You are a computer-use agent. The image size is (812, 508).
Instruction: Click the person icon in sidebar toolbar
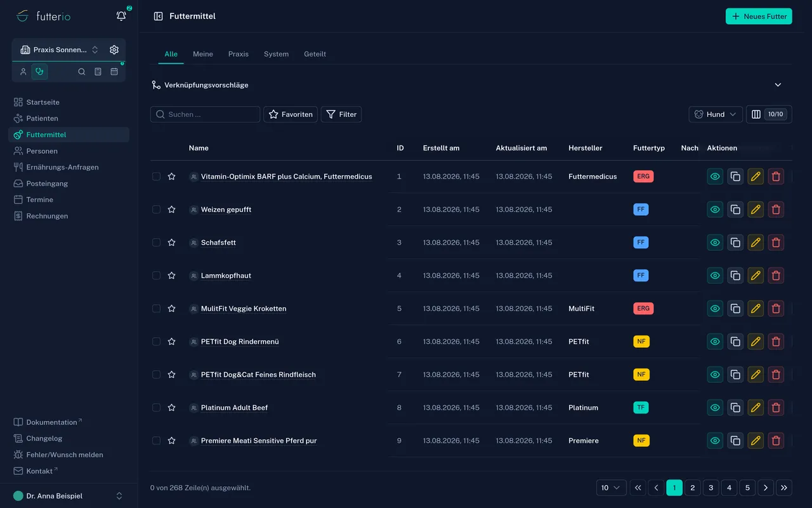tap(23, 72)
